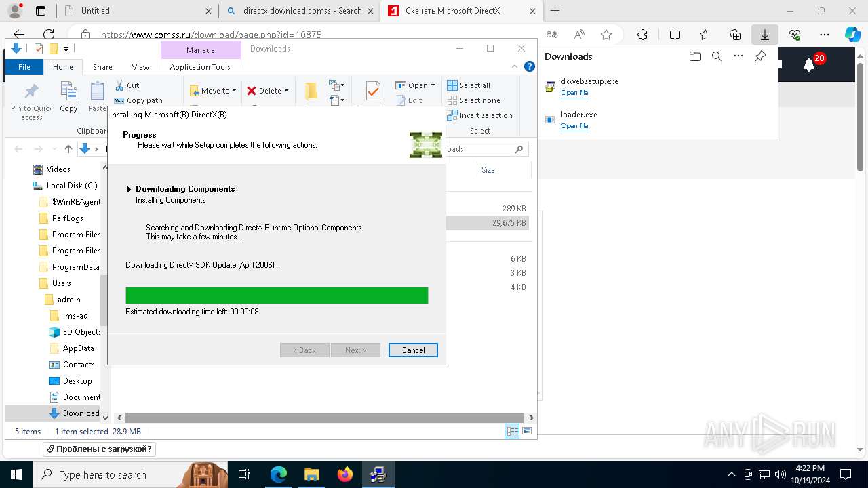
Task: Switch to Details view icon in status bar
Action: click(x=512, y=431)
